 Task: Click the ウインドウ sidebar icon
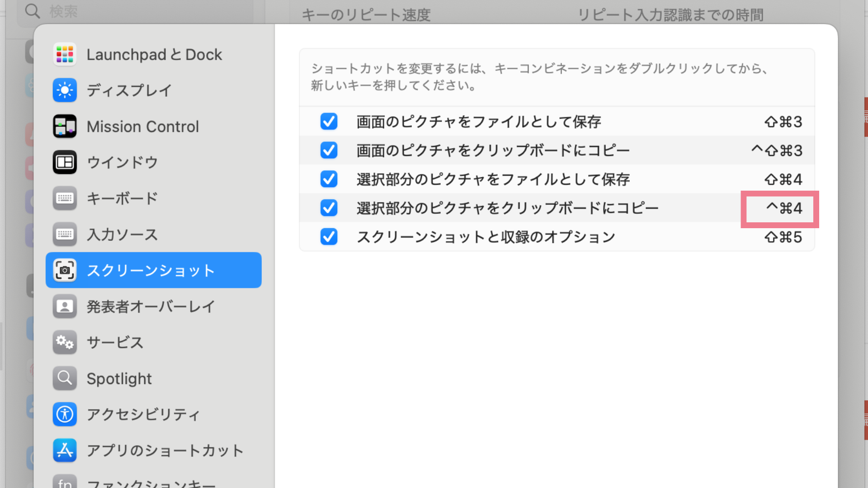coord(65,162)
